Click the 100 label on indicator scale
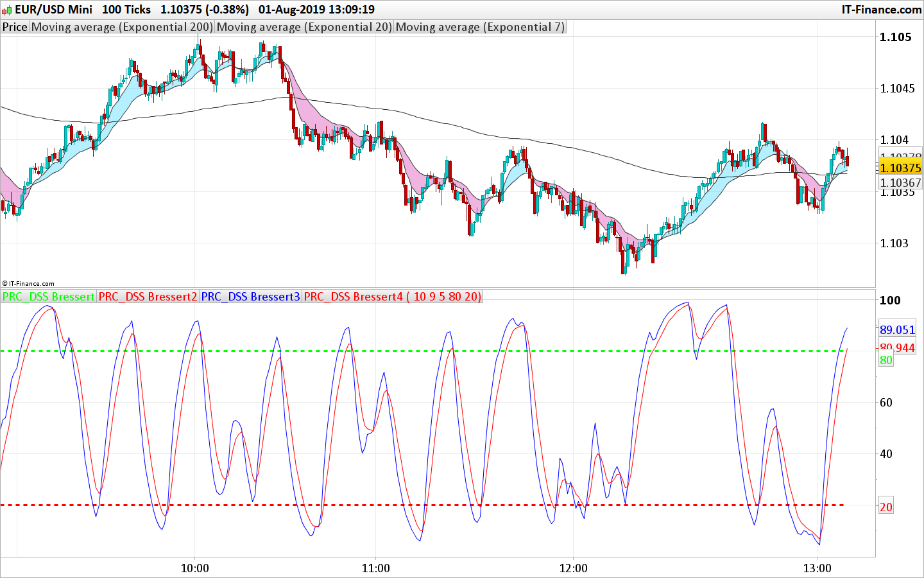This screenshot has width=924, height=578. (x=890, y=300)
